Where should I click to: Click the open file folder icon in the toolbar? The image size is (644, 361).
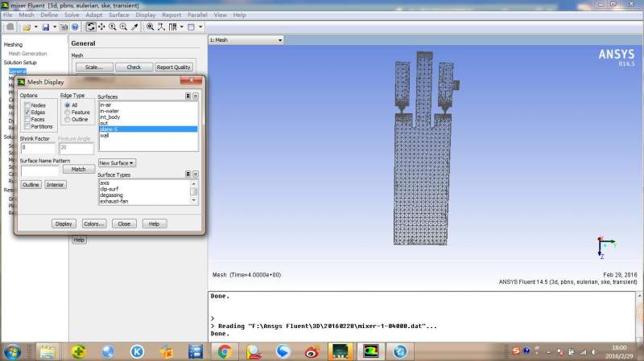pos(27,27)
